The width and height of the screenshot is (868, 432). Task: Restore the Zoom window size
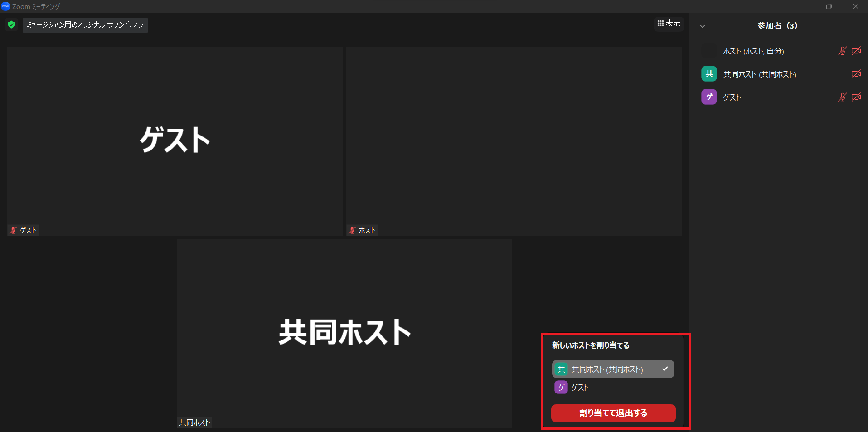click(x=829, y=6)
